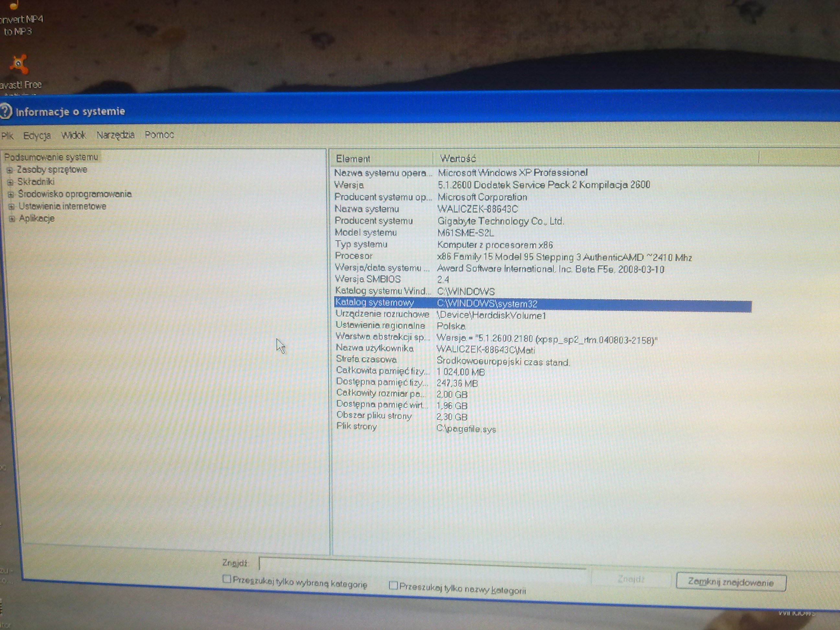Select the Aplikacje tree item
Image resolution: width=840 pixels, height=630 pixels.
(x=37, y=218)
